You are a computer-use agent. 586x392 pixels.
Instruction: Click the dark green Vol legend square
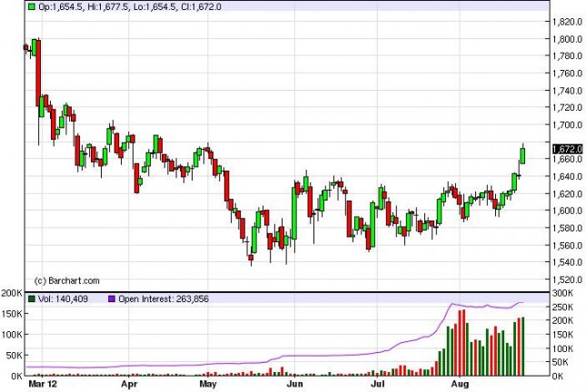point(32,299)
